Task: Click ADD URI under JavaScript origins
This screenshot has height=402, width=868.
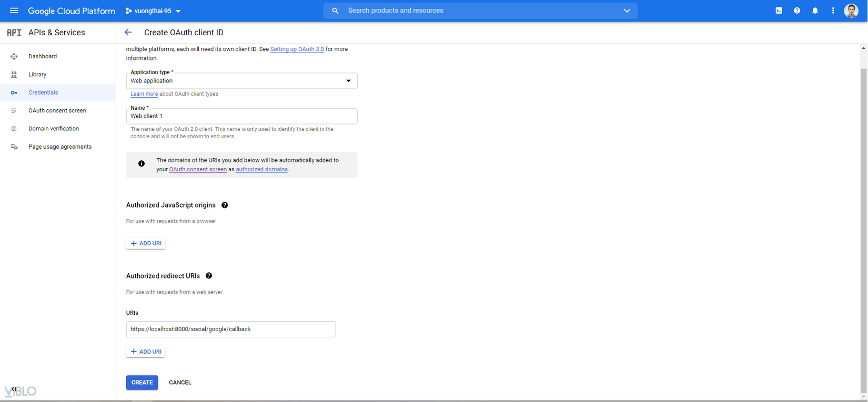Action: 146,243
